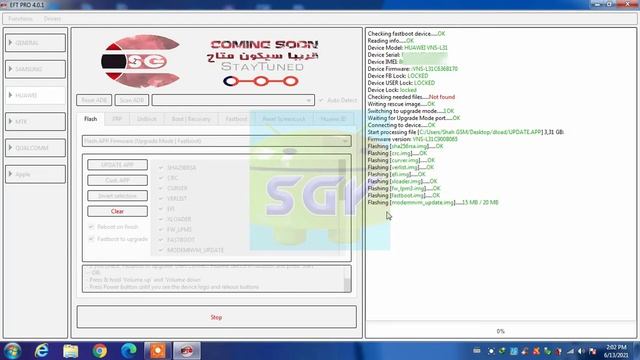Toggle the Auto Detect checkbox
The height and width of the screenshot is (360, 640).
[x=321, y=100]
